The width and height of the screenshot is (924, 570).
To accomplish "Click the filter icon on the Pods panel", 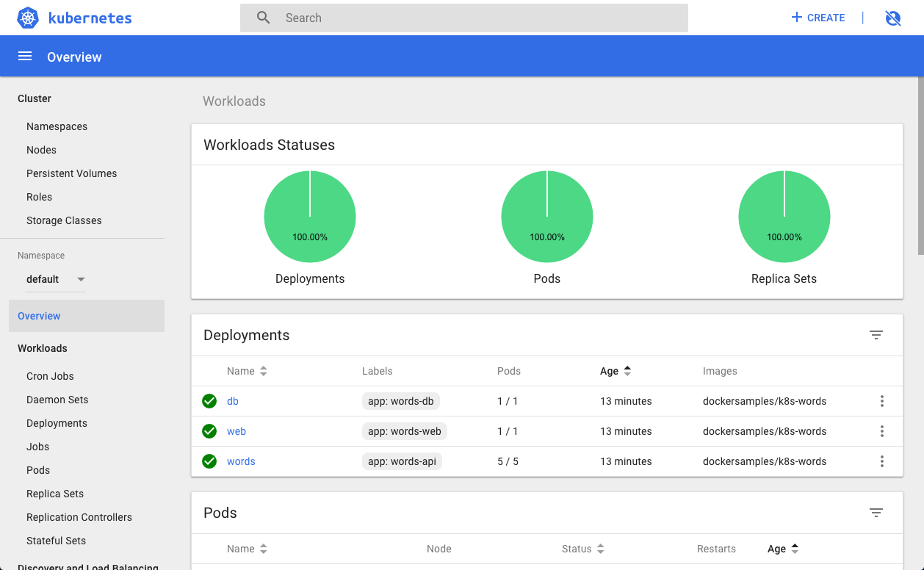I will 876,513.
